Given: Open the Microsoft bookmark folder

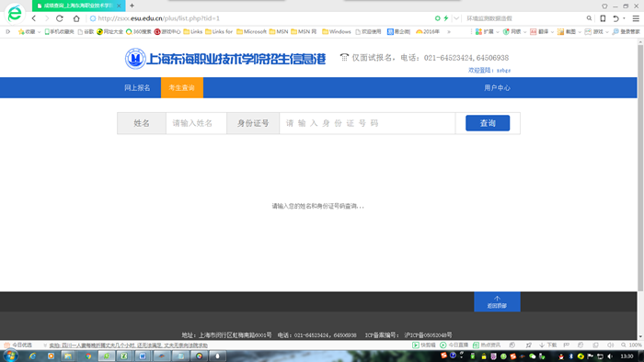Looking at the screenshot, I should coord(251,31).
